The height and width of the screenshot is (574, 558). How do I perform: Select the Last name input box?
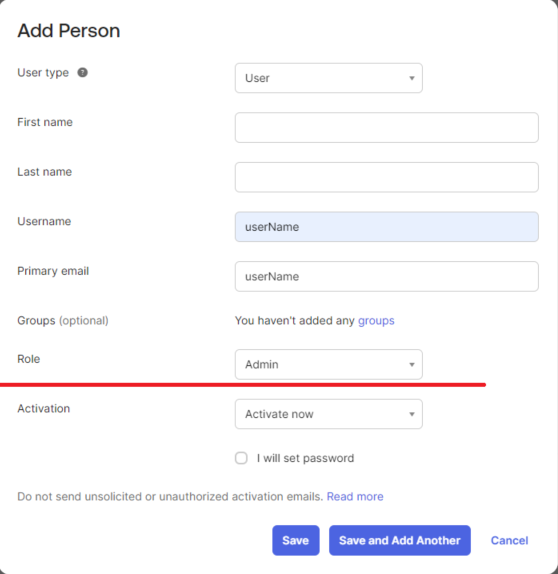pos(387,177)
